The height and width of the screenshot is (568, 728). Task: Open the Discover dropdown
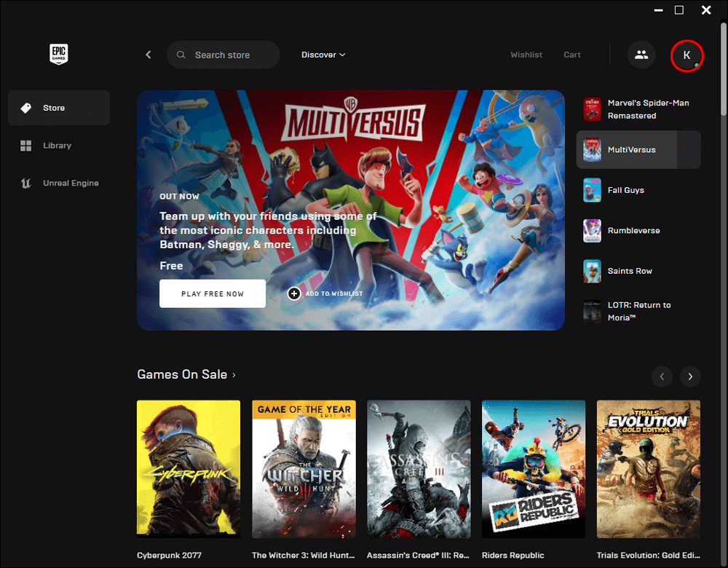click(323, 55)
